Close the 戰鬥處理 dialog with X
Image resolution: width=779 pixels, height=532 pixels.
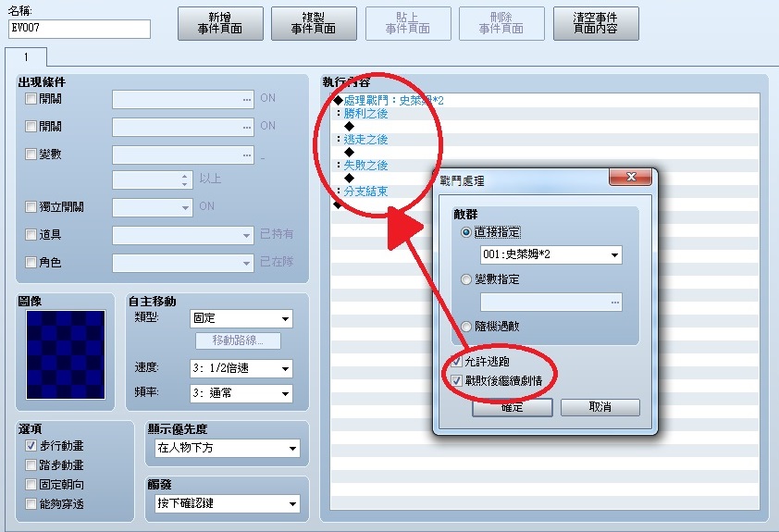(x=631, y=177)
